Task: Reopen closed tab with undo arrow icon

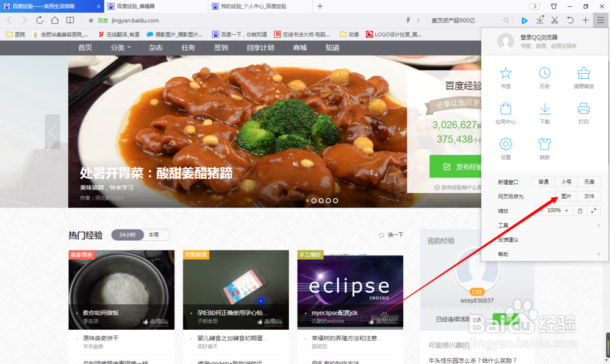Action: tap(570, 20)
